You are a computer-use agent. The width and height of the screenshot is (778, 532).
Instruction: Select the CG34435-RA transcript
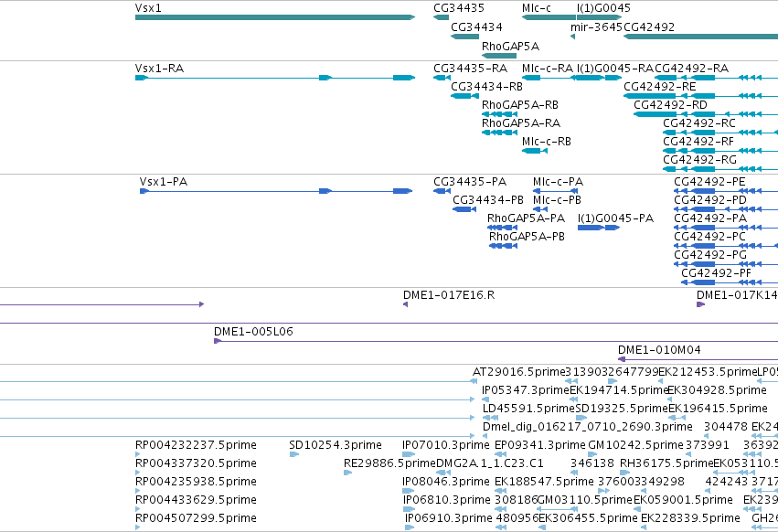pos(442,78)
